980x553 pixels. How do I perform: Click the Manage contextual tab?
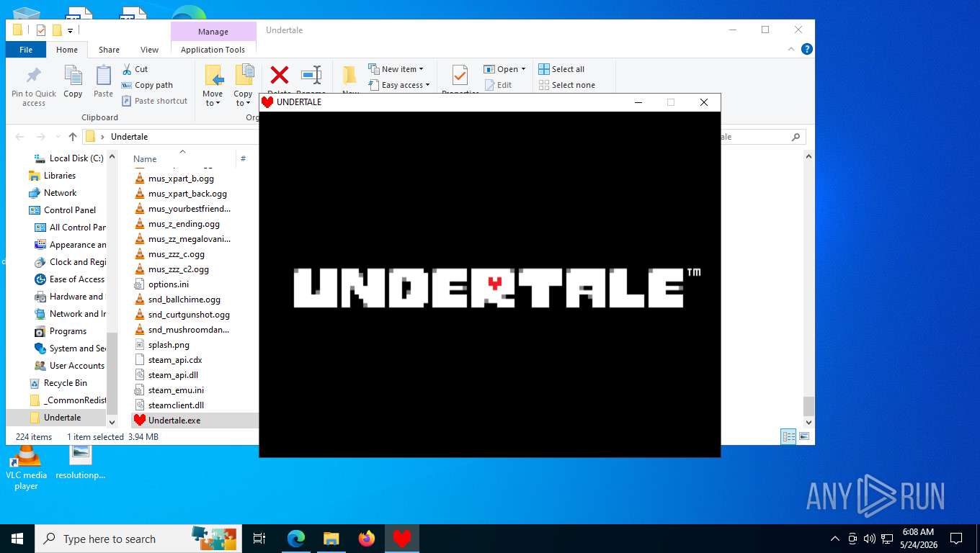point(213,32)
